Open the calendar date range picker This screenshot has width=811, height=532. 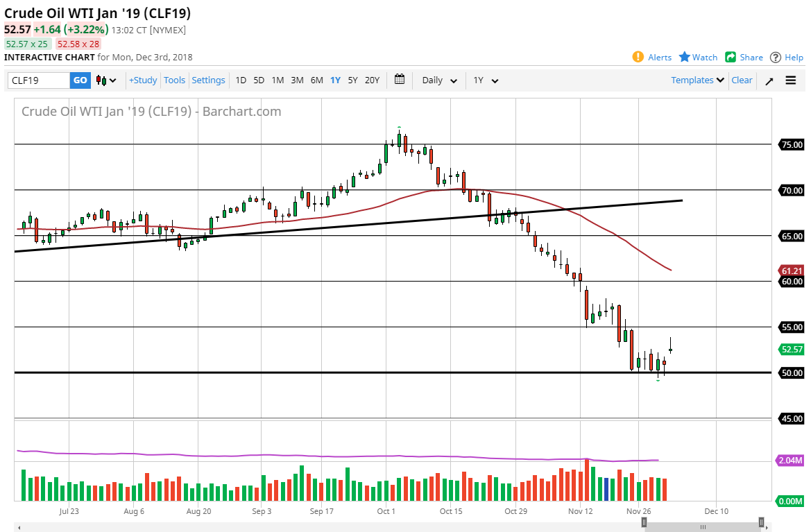(x=400, y=80)
